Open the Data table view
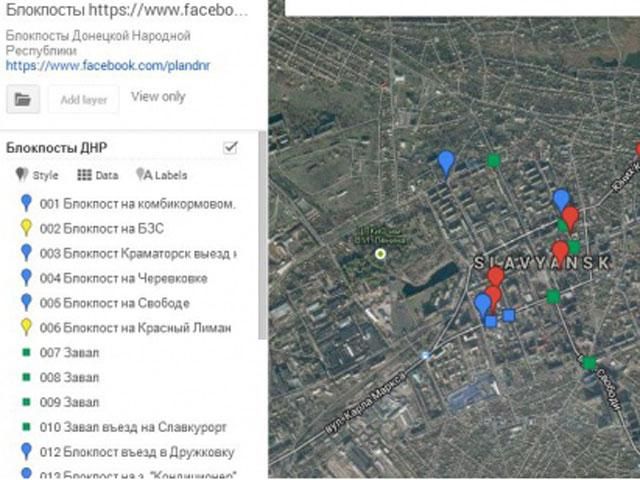The height and width of the screenshot is (480, 640). pyautogui.click(x=97, y=175)
